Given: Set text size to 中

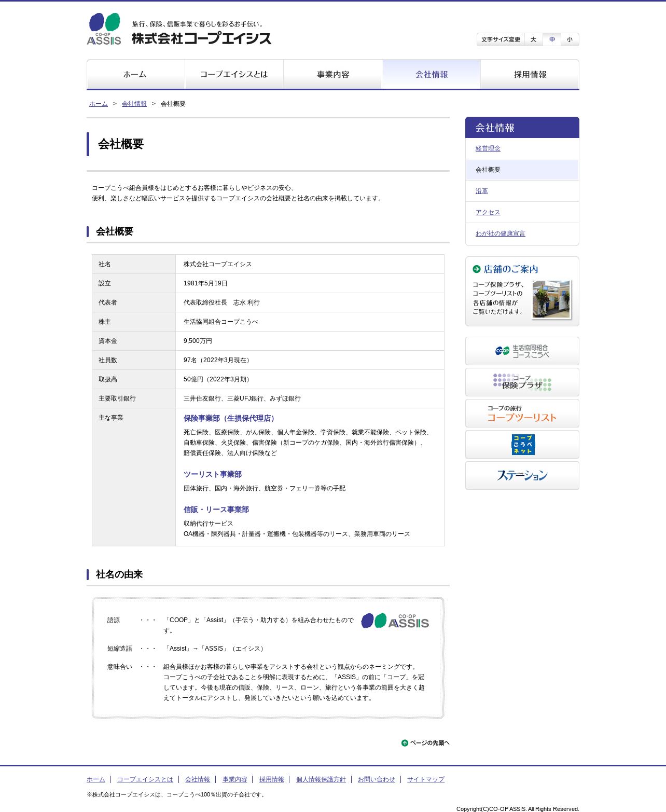Looking at the screenshot, I should (552, 39).
